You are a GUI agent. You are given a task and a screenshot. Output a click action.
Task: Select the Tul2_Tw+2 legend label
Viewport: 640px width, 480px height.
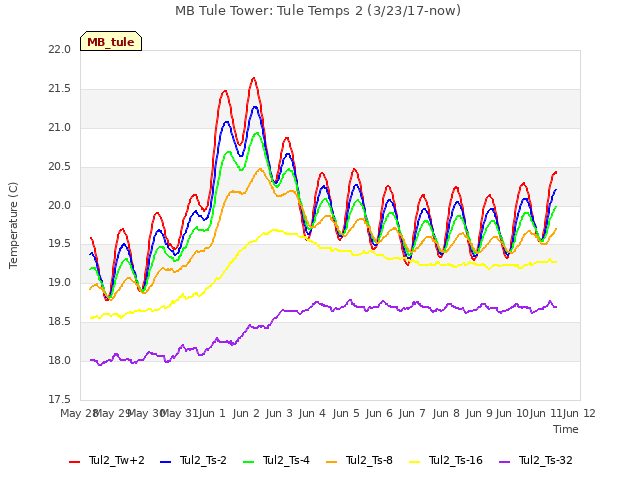point(117,460)
